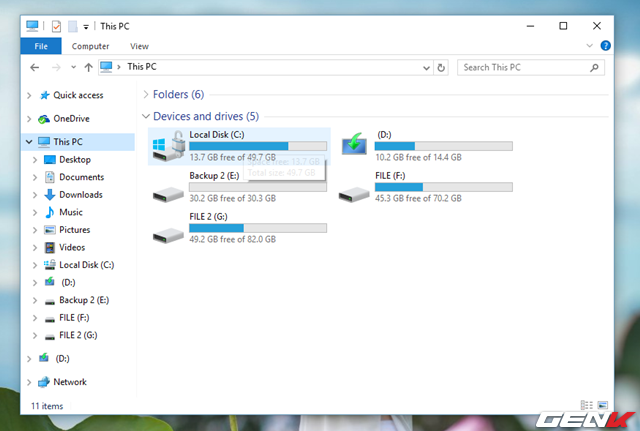The image size is (640, 431).
Task: Select FILE (F:) in navigation tree
Action: 67,318
